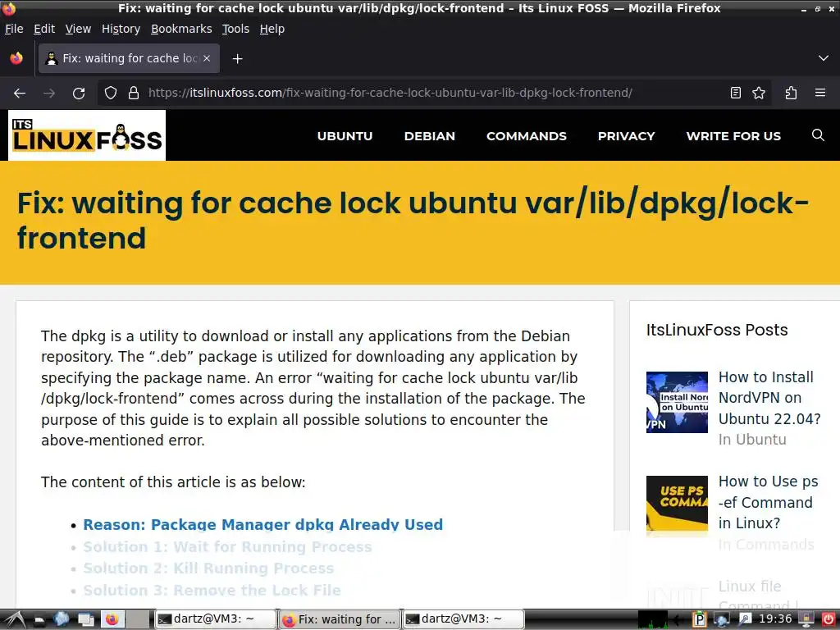This screenshot has height=630, width=840.
Task: Jump to 'Solution 3: Remove the Lock File'
Action: (x=212, y=590)
